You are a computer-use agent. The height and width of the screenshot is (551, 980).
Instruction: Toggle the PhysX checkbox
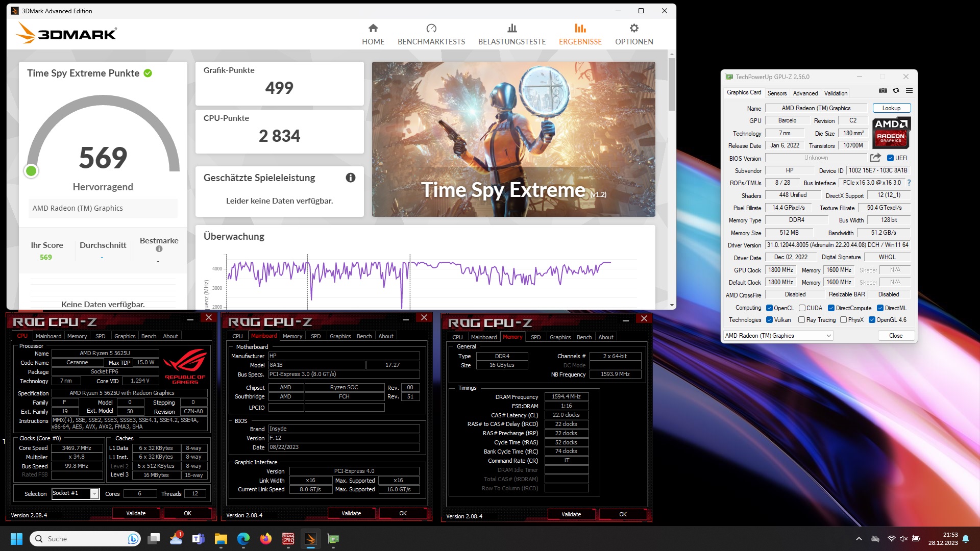(x=843, y=320)
